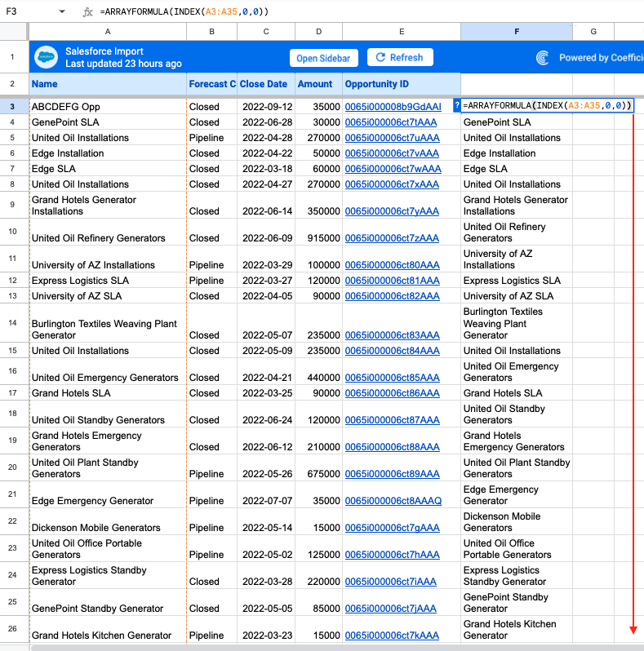
Task: Select column A header
Action: [x=108, y=32]
